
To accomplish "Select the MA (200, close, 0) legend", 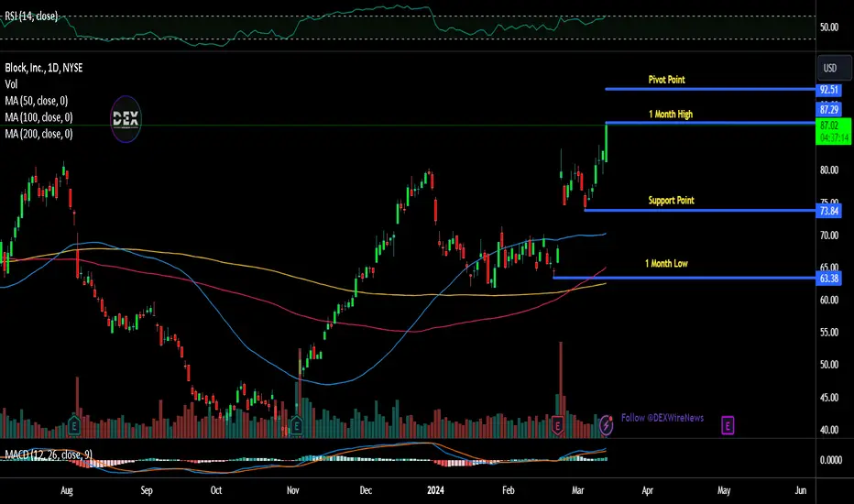I will [x=38, y=134].
